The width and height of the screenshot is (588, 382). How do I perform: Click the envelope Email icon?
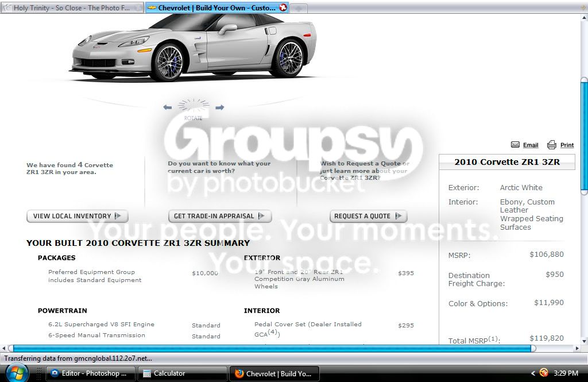pyautogui.click(x=515, y=144)
